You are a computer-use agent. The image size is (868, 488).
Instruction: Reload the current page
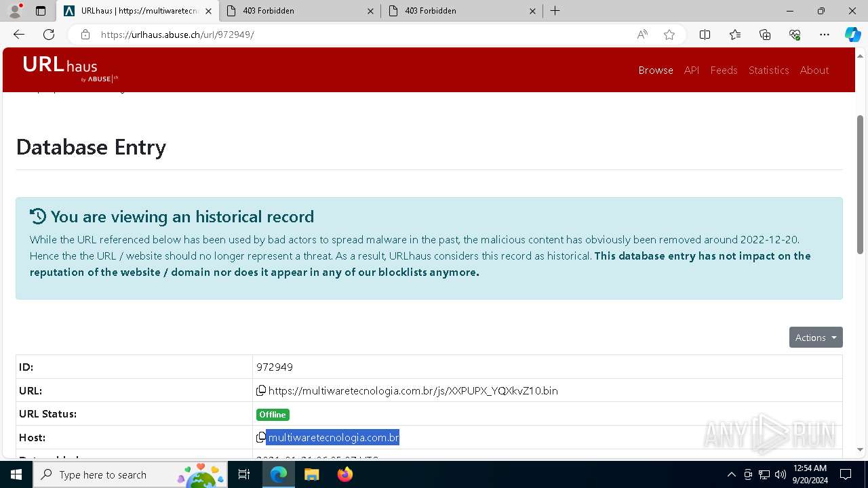49,35
